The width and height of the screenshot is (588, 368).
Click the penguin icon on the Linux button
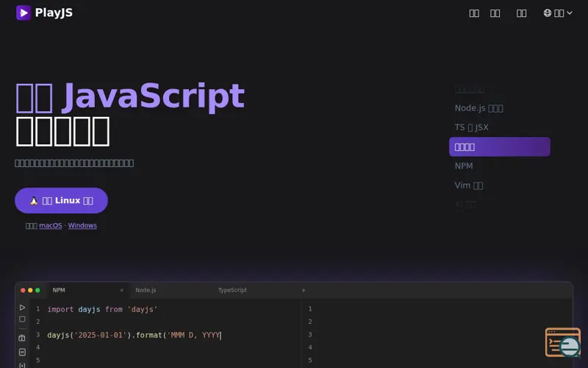[x=34, y=200]
